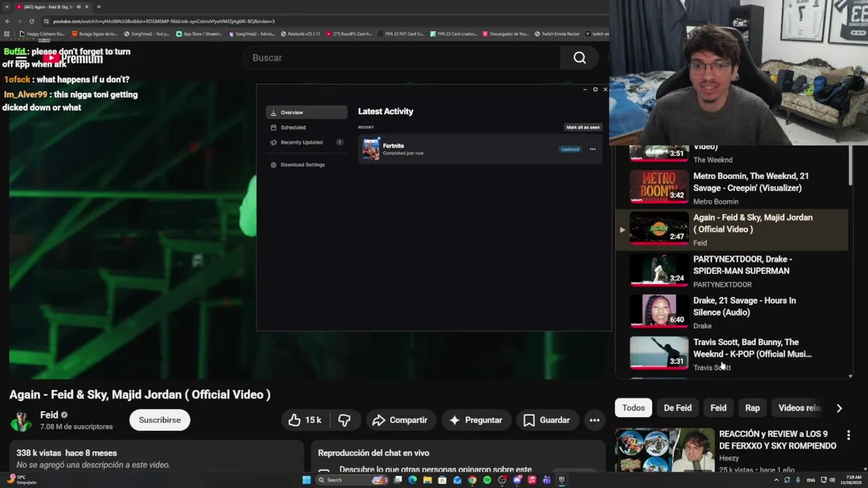Click the Chrome address bar URL

pos(163,21)
